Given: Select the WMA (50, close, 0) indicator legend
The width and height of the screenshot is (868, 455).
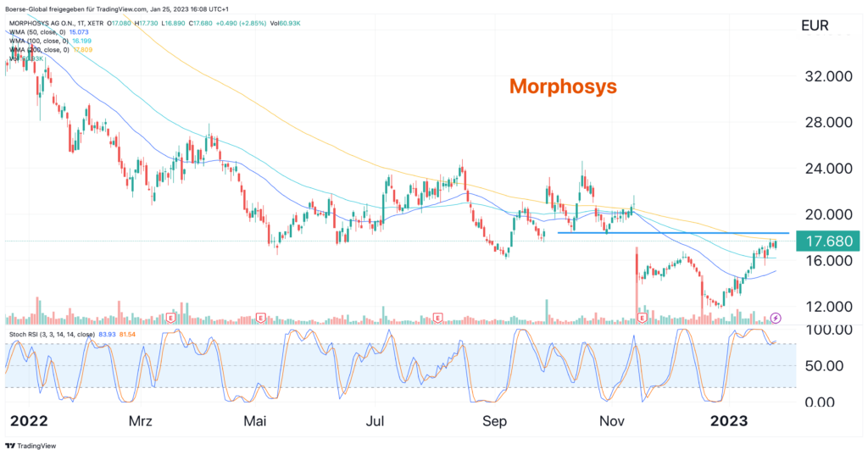Looking at the screenshot, I should [38, 32].
